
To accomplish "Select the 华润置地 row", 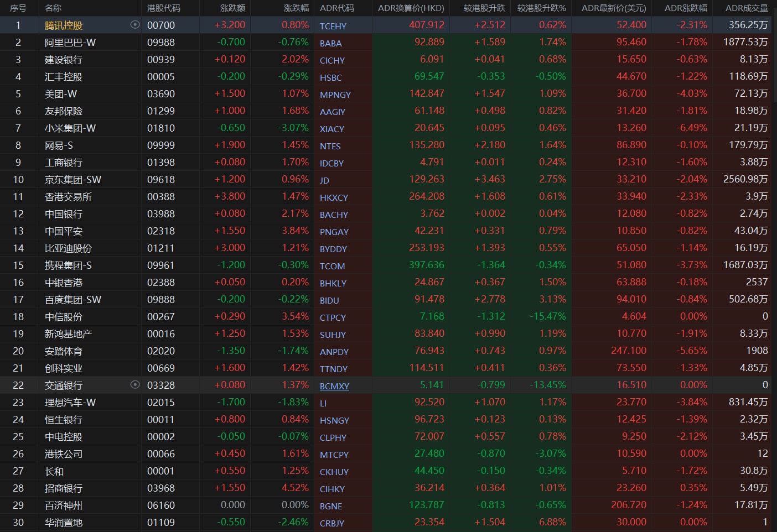I will [64, 523].
